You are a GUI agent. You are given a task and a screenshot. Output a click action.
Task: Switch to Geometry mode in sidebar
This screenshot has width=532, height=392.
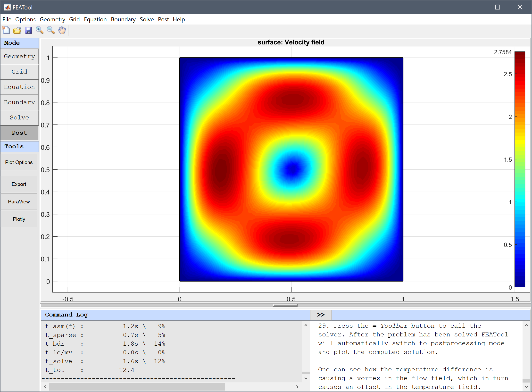(19, 57)
